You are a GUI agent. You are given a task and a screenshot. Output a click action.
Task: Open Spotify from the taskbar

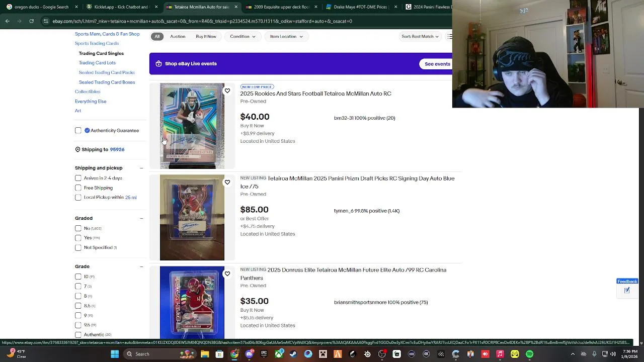[x=530, y=354]
